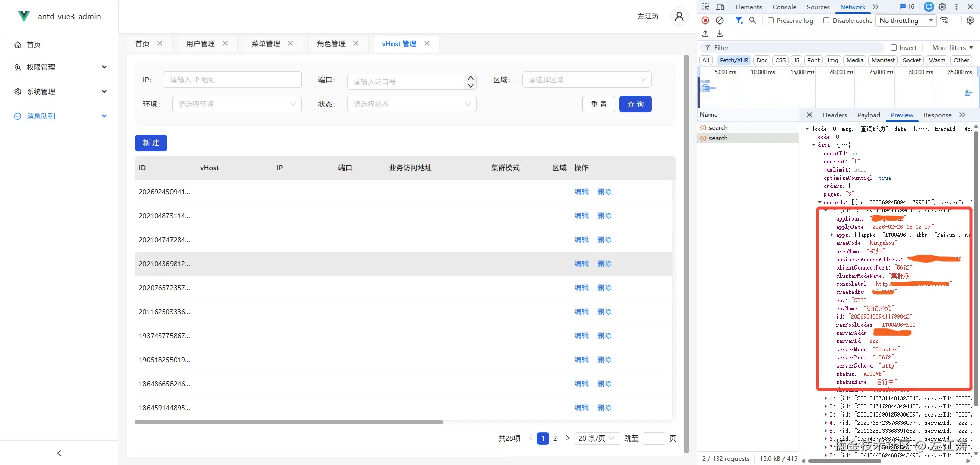This screenshot has height=465, width=980.
Task: Export HAR with the download arrow
Action: pyautogui.click(x=720, y=34)
